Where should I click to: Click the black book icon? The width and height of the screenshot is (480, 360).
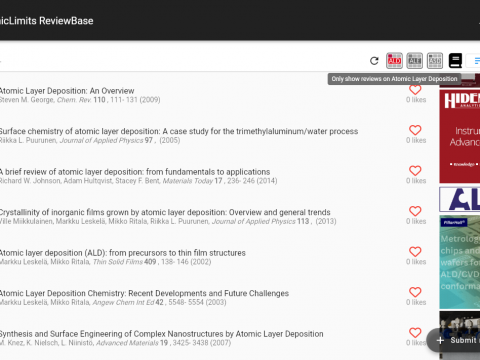point(455,61)
